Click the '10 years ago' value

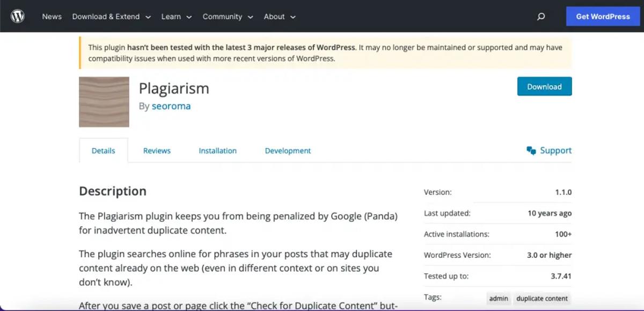(550, 213)
